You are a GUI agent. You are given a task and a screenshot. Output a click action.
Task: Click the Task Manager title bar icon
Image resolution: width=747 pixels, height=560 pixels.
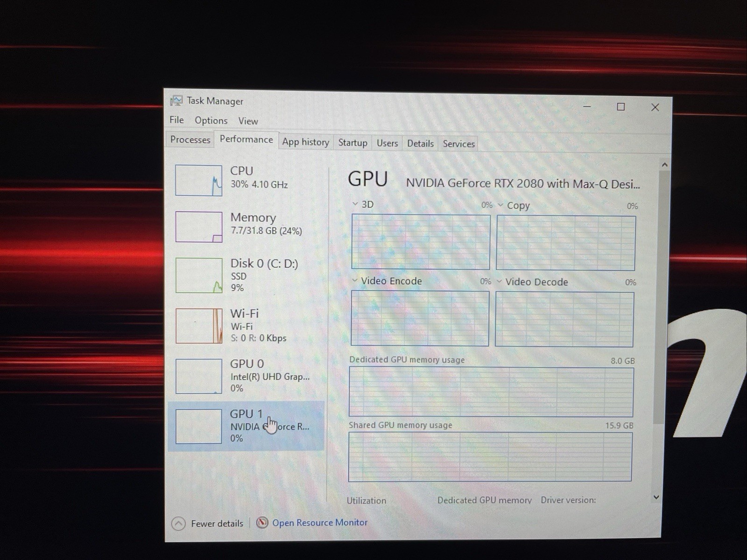(x=176, y=100)
